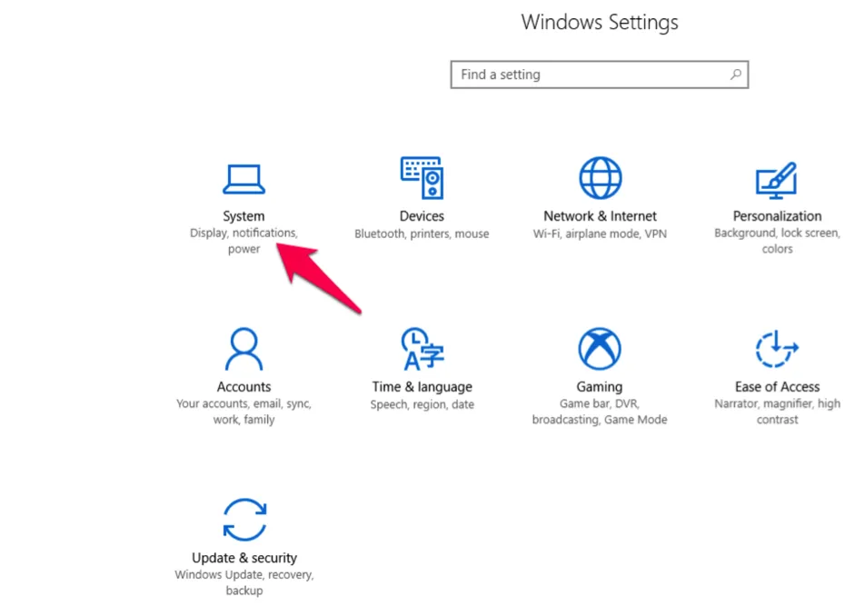Click the Accounts category title

click(244, 386)
